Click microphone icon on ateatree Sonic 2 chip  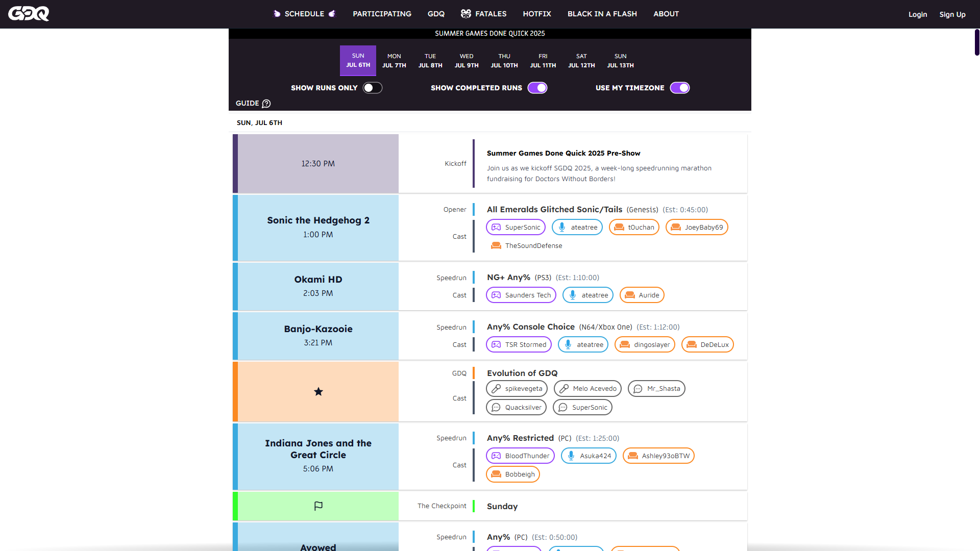coord(562,228)
